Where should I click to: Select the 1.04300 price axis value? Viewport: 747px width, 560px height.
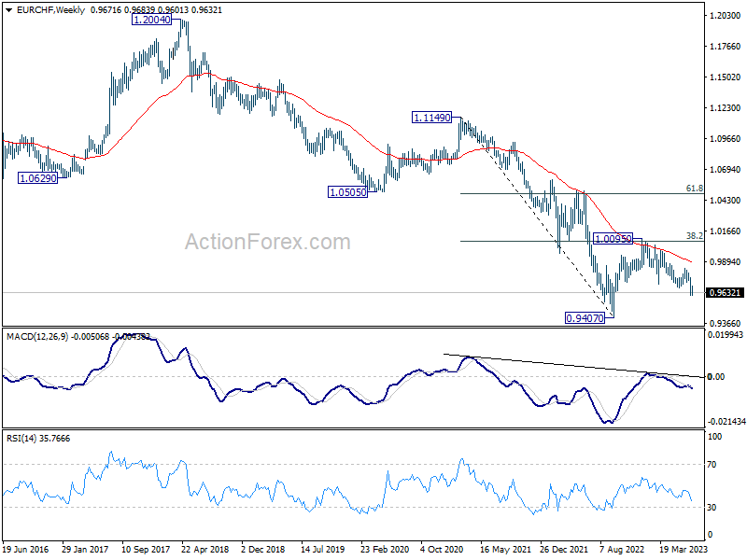726,201
